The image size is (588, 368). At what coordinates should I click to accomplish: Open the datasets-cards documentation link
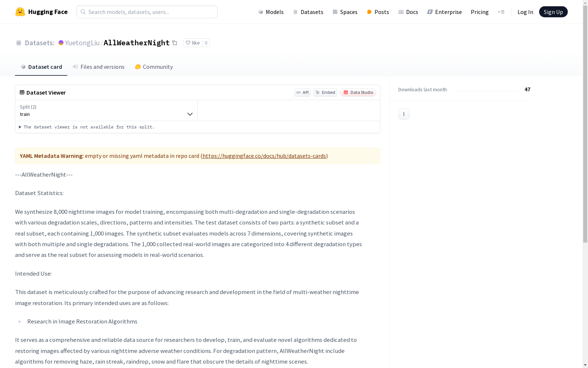[x=264, y=156]
